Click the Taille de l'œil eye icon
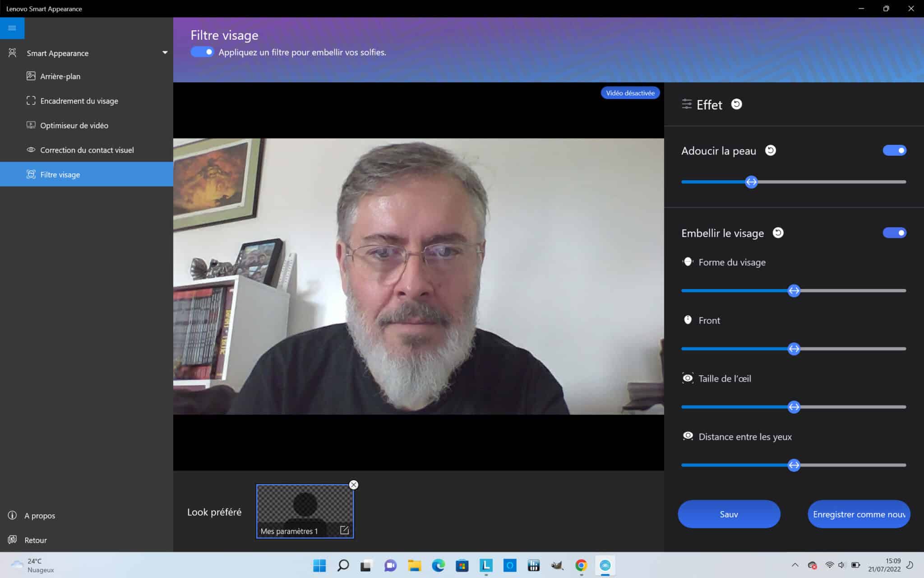Screen dimensions: 924x578 click(x=688, y=378)
